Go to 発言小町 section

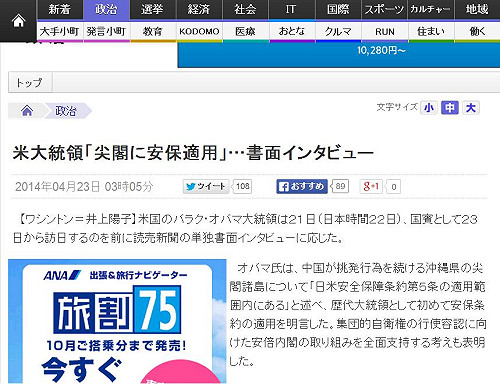(106, 31)
